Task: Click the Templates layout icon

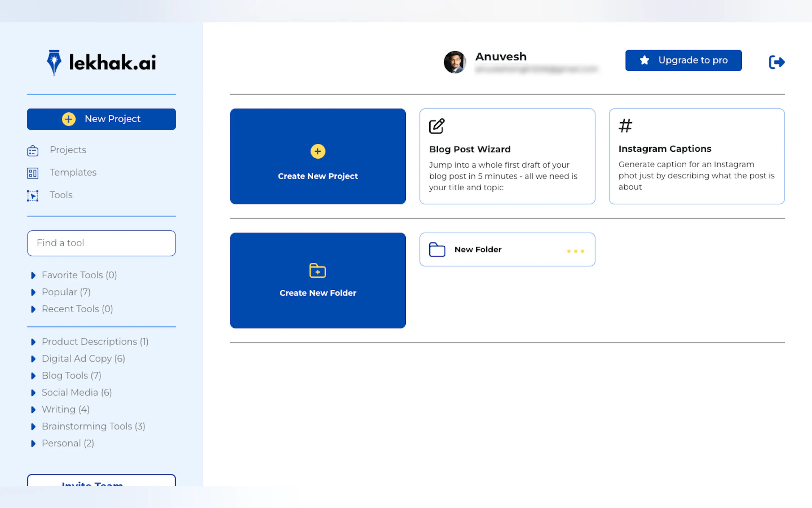Action: click(x=33, y=173)
